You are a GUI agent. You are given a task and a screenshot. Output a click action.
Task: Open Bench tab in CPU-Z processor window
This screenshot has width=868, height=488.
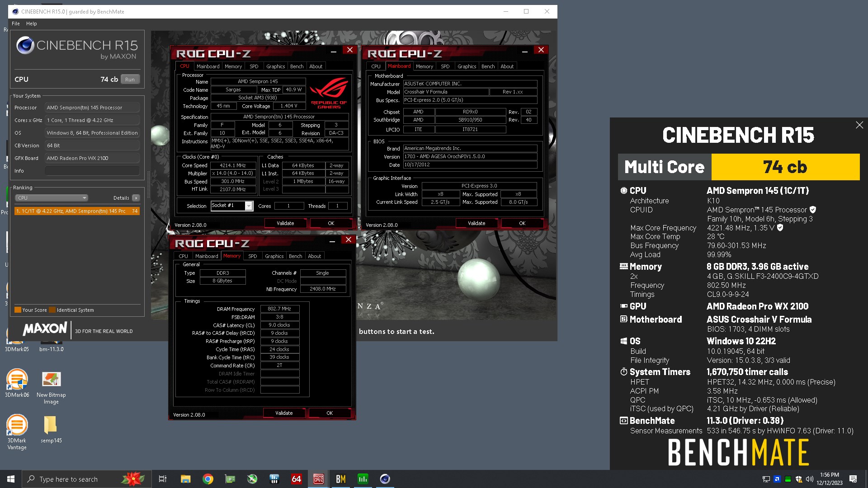click(297, 66)
